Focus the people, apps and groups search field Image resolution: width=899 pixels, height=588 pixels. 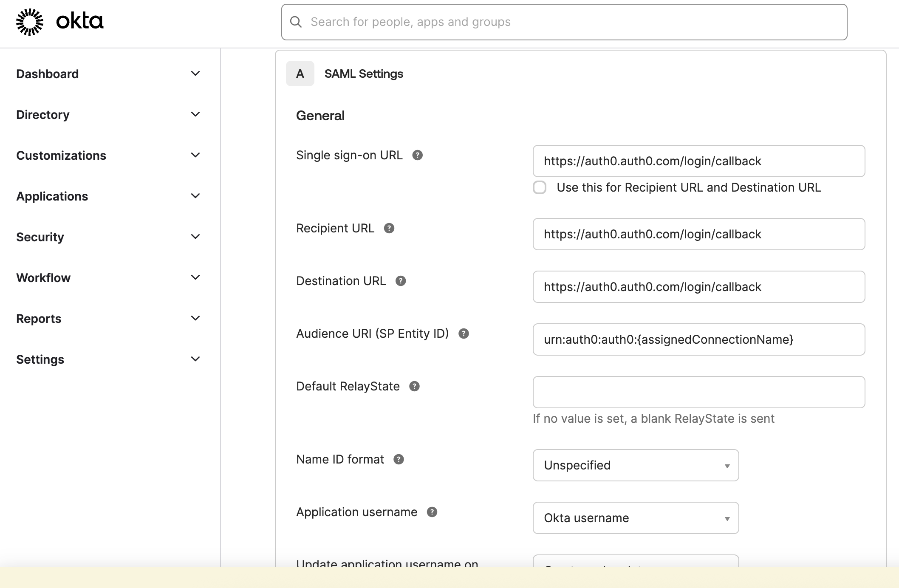pyautogui.click(x=564, y=22)
